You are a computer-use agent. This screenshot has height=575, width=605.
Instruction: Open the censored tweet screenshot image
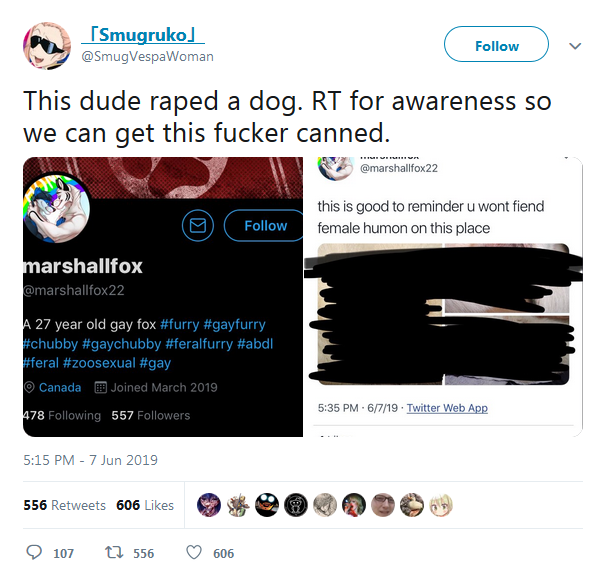(443, 297)
